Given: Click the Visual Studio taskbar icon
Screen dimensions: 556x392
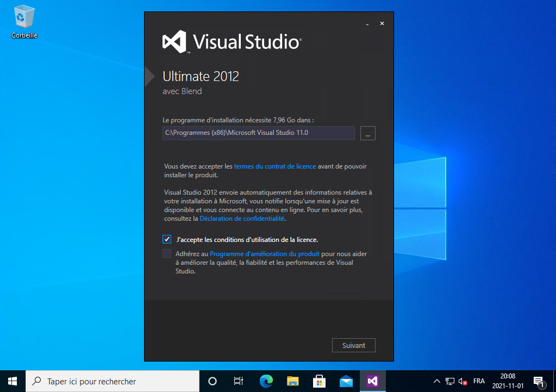Looking at the screenshot, I should pos(372,381).
